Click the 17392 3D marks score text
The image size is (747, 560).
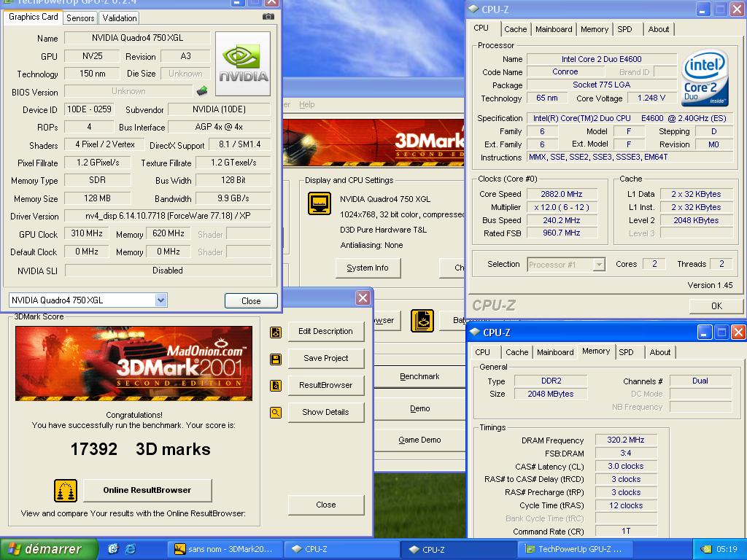point(141,449)
